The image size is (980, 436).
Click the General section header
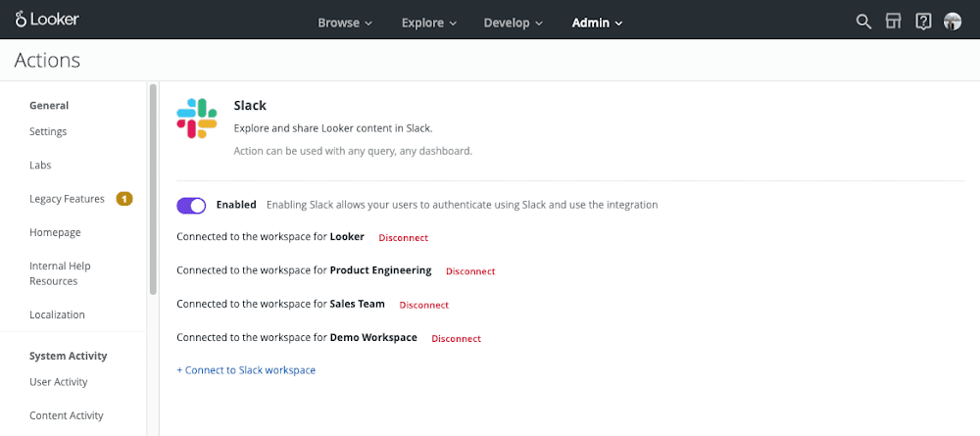49,106
